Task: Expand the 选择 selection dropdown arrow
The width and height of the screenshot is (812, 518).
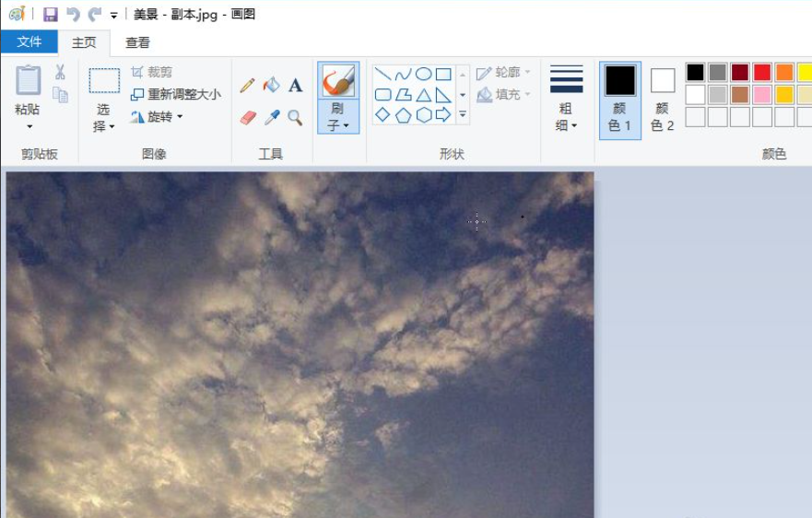Action: [103, 125]
